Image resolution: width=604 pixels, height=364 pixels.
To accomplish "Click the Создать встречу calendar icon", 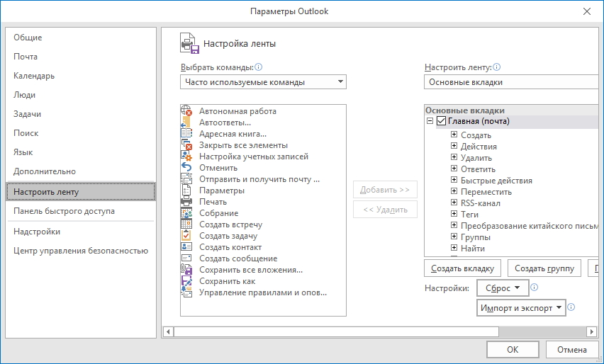I will 186,224.
